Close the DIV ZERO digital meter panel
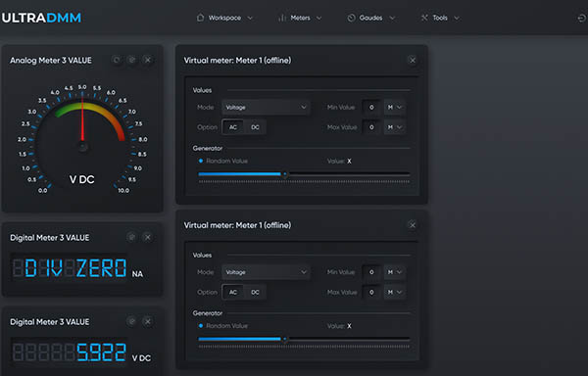588x376 pixels. [148, 237]
